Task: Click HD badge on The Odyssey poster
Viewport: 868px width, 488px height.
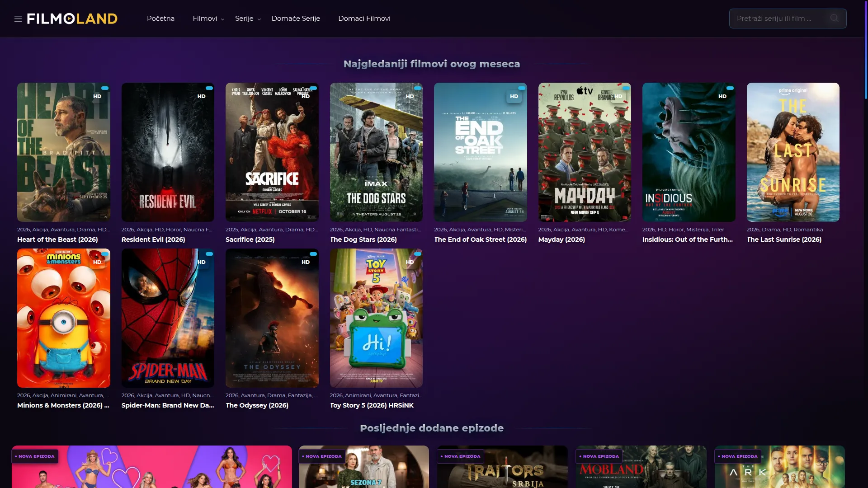Action: [306, 262]
